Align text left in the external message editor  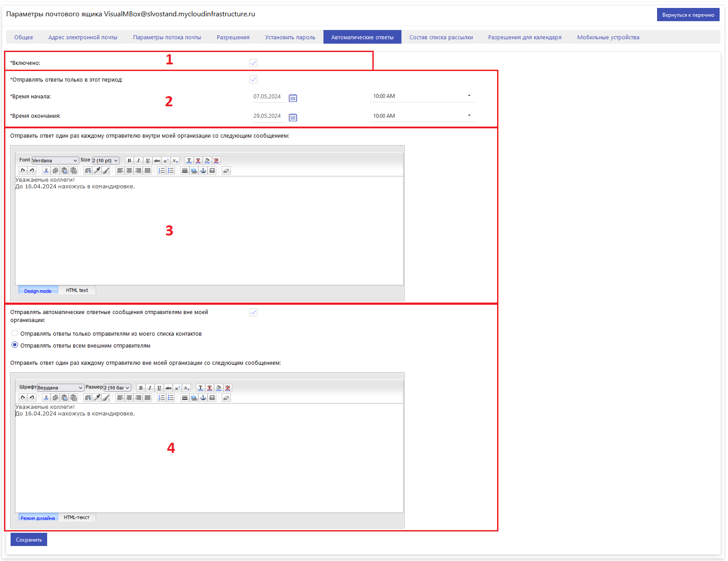coord(120,398)
